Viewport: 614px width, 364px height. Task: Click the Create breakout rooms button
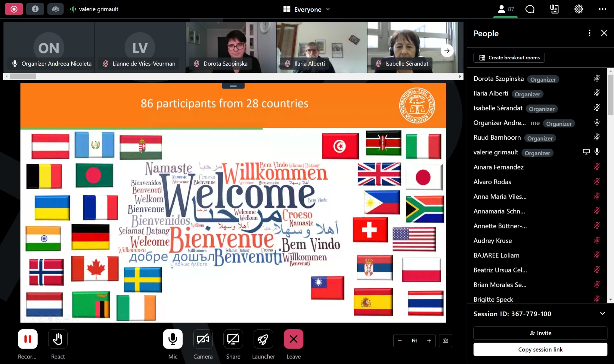tap(509, 58)
